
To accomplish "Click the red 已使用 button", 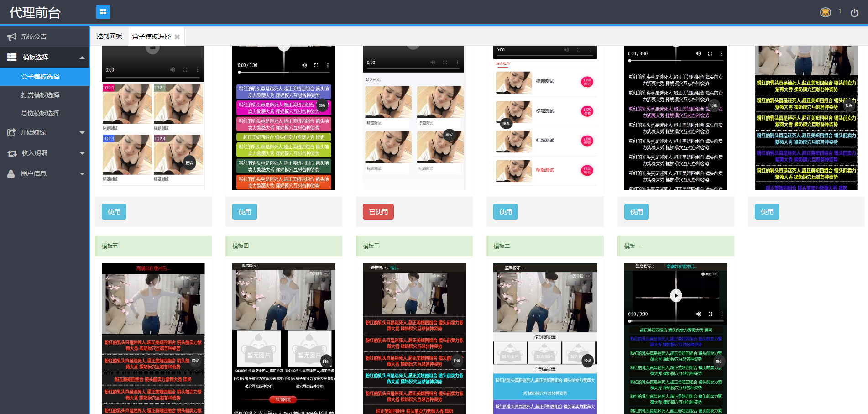I will [378, 212].
